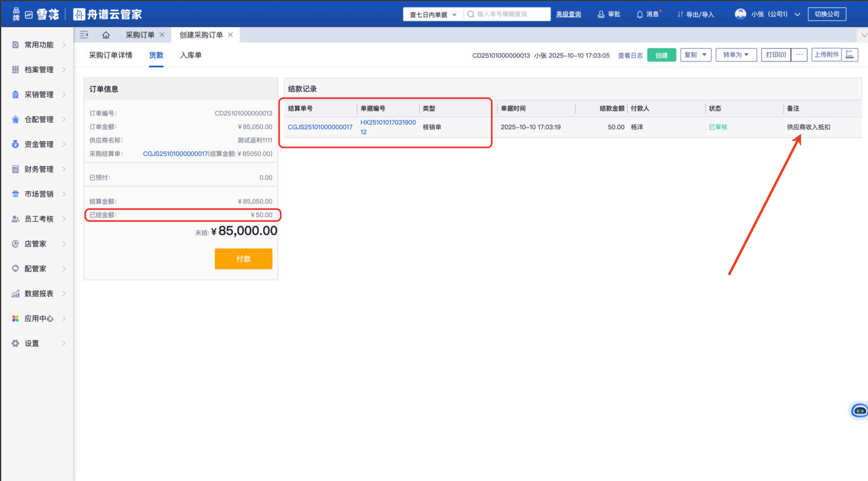Open the AI assistant robot icon
Image resolution: width=868 pixels, height=481 pixels.
859,411
